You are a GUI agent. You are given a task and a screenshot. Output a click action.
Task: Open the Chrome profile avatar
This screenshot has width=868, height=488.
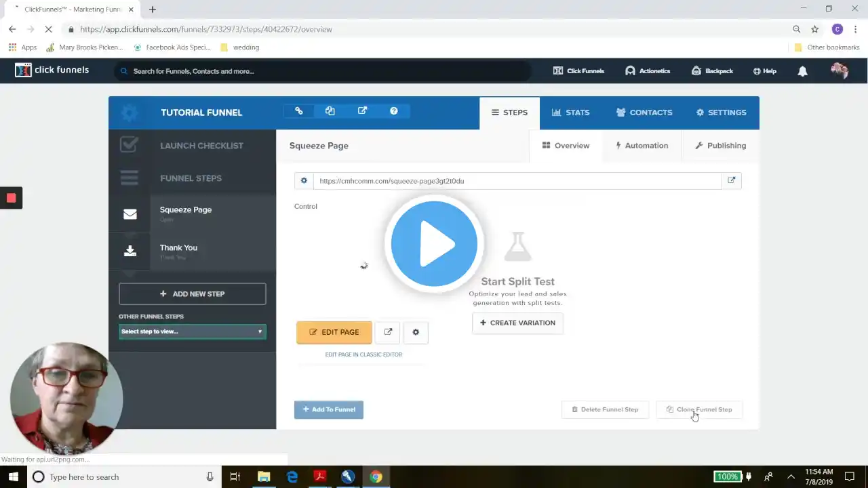coord(837,29)
